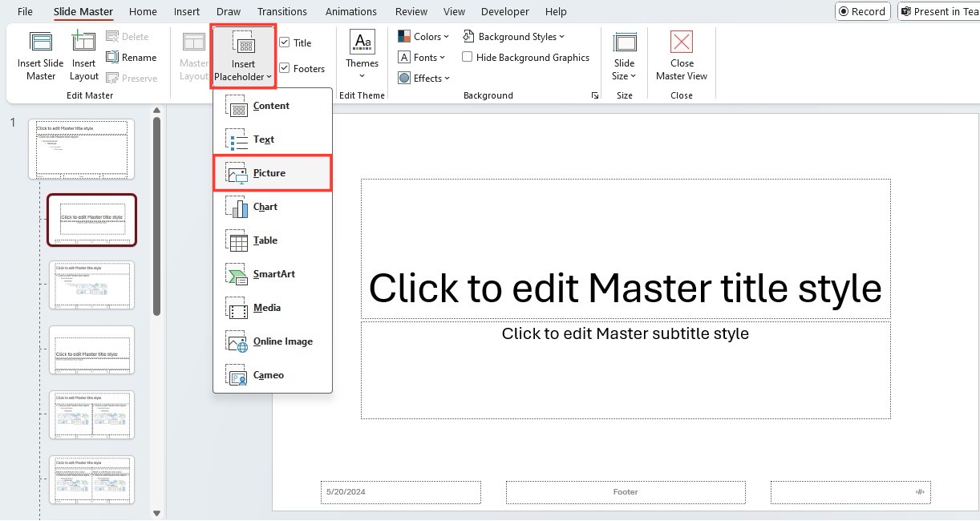Choose SmartArt placeholder from the menu

coord(273,274)
